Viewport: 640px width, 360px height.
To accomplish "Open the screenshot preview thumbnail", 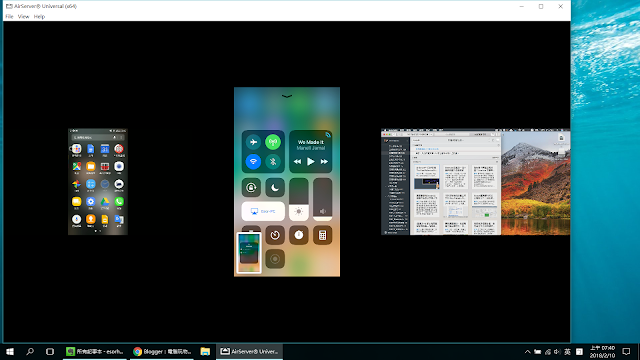I will click(249, 253).
